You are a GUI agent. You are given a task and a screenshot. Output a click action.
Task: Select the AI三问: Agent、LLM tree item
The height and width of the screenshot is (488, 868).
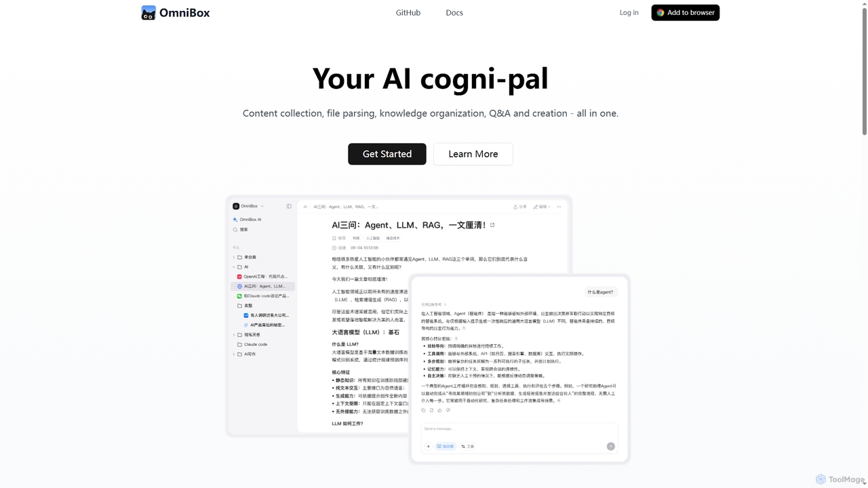(263, 287)
